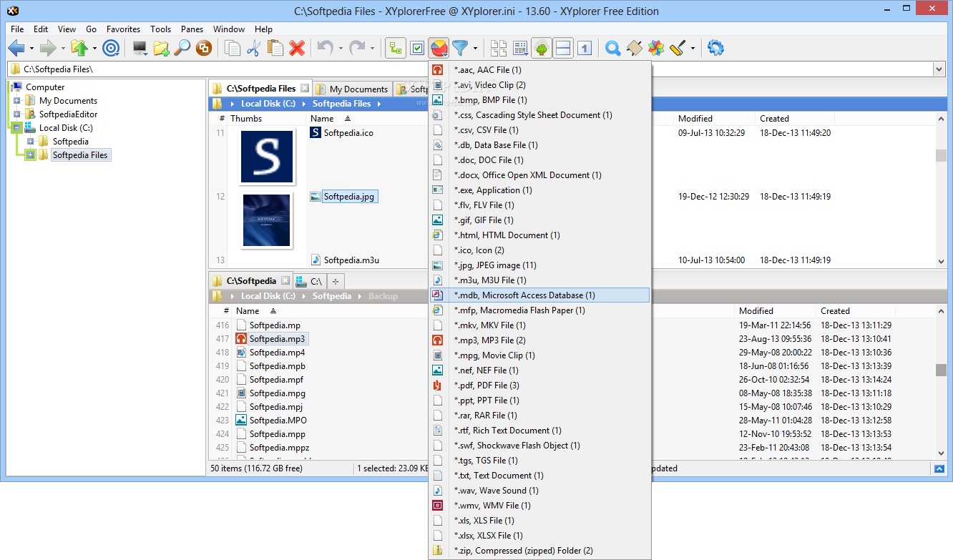Screen dimensions: 953x560
Task: Open the address bar dropdown
Action: tap(939, 69)
